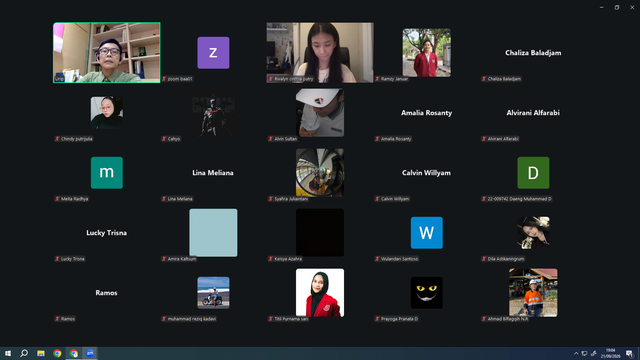Click the muted mic icon beside Ahmad Bilfaqqih N.R

(x=484, y=319)
